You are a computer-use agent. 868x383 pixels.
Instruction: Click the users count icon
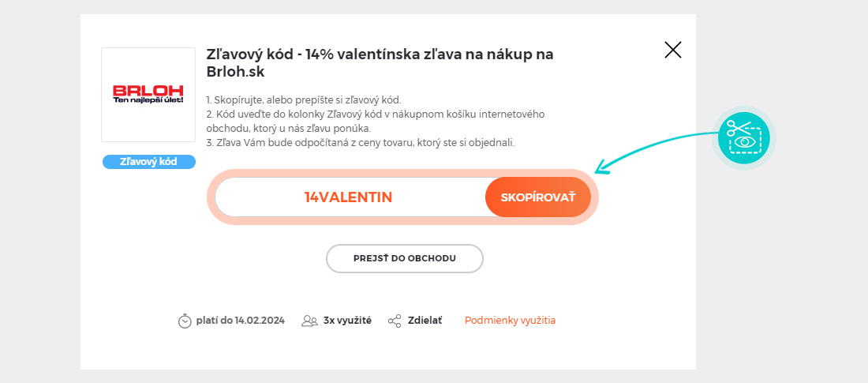(309, 321)
